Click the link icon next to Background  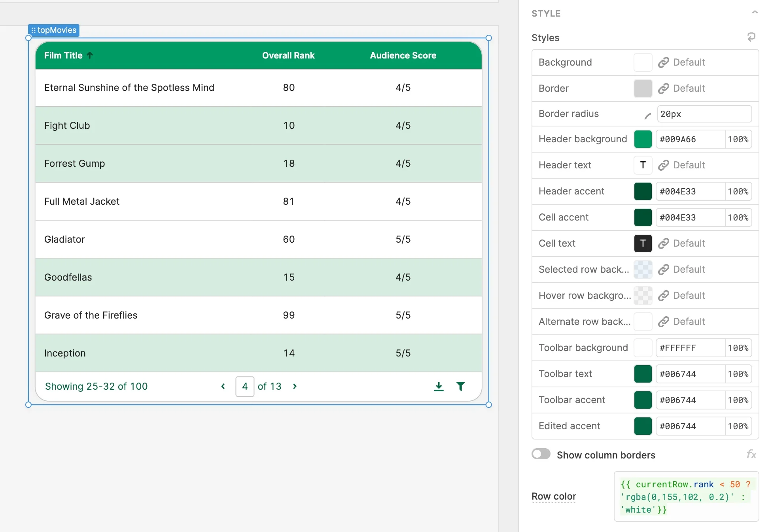(663, 62)
